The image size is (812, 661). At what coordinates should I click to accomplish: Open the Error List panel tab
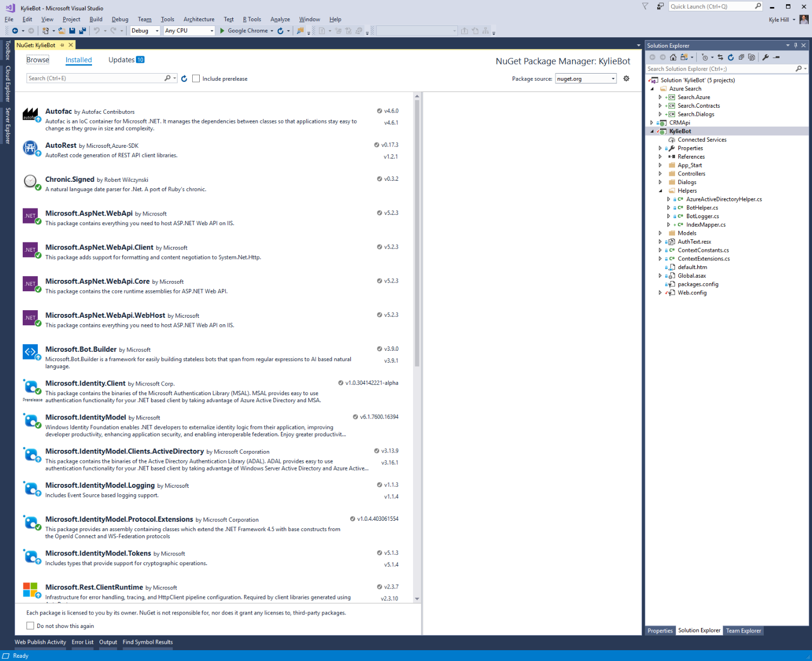click(x=82, y=642)
